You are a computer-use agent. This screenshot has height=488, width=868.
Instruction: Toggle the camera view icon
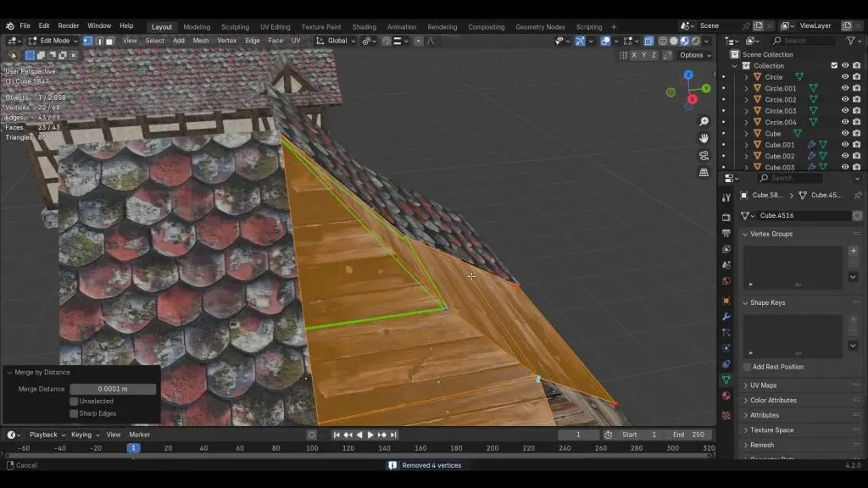click(x=704, y=156)
